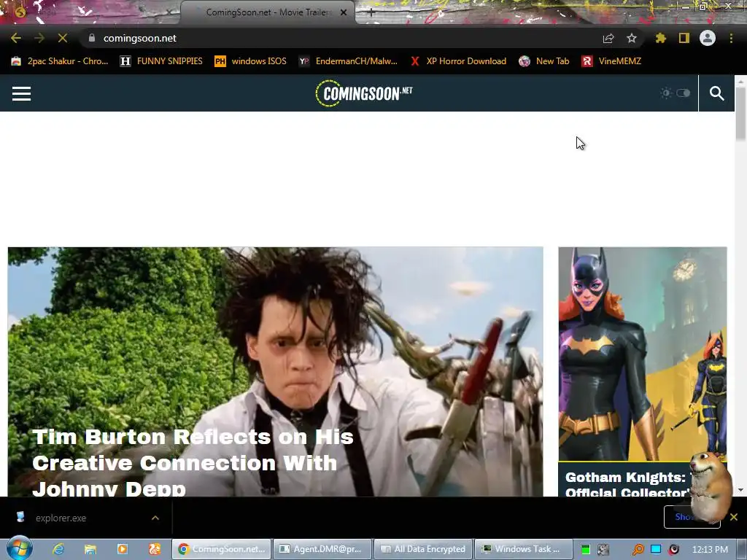Bookmark this page with star icon
The height and width of the screenshot is (560, 747).
click(x=632, y=38)
